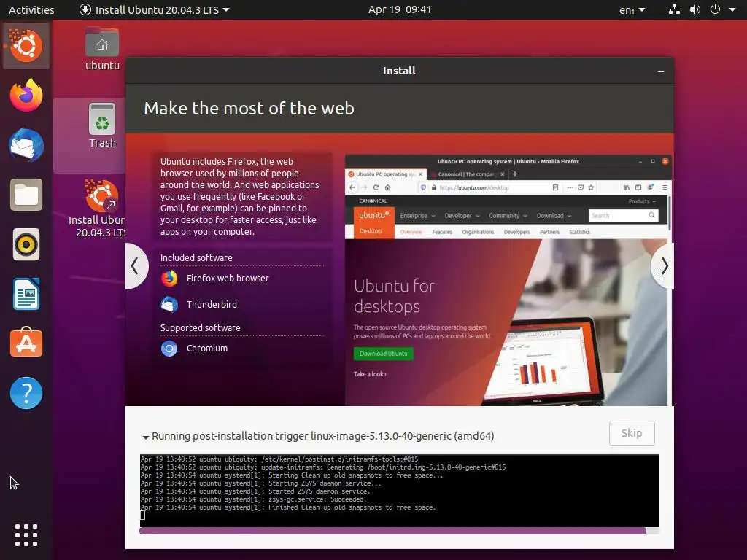The height and width of the screenshot is (560, 747).
Task: Open the Install Ubuntu 20.04.3 LTS app menu
Action: tap(155, 9)
